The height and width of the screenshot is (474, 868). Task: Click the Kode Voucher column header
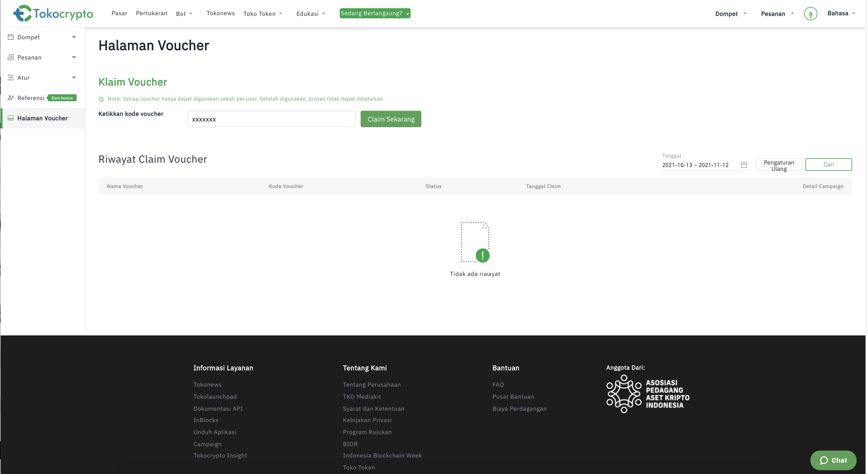coord(286,186)
